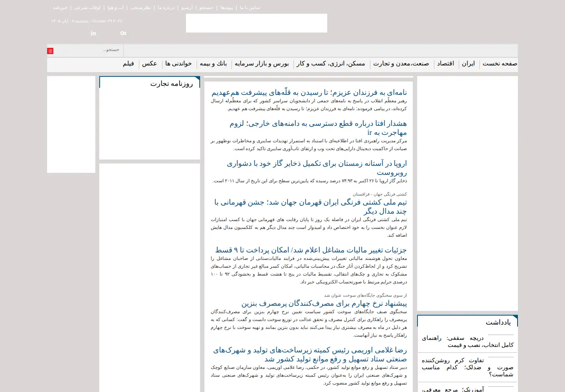565x392 pixels.
Task: Open the LinkedIn icon in header
Action: click(x=93, y=33)
